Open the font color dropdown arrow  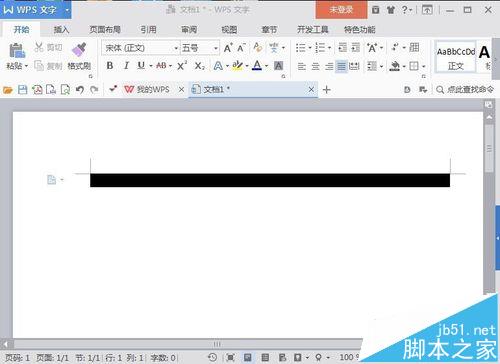point(266,66)
